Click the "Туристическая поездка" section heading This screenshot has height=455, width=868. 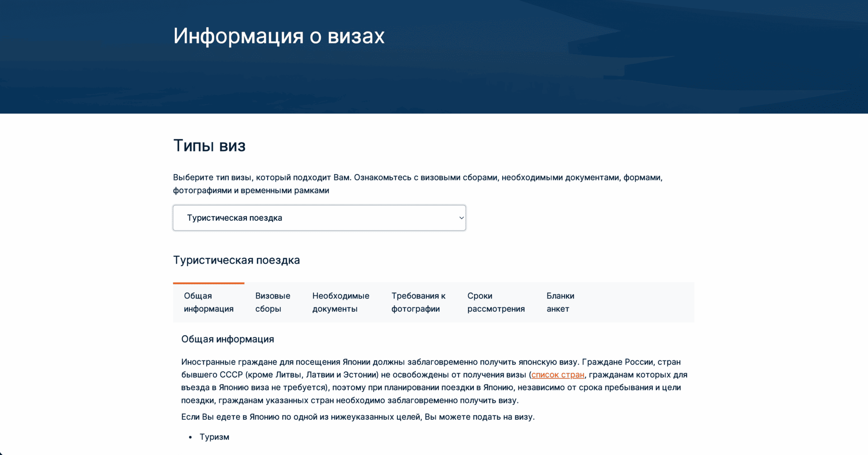[236, 260]
